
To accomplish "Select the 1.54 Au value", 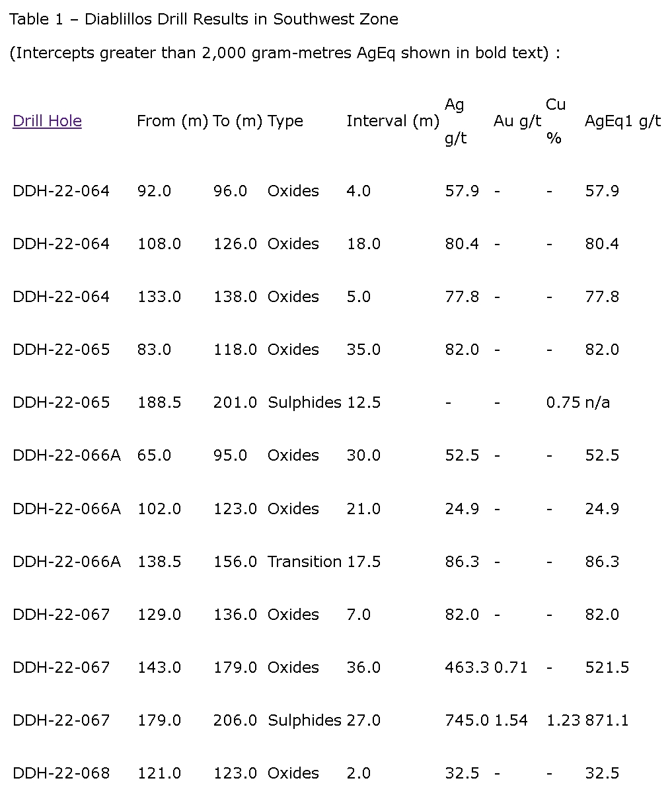I will pos(511,720).
